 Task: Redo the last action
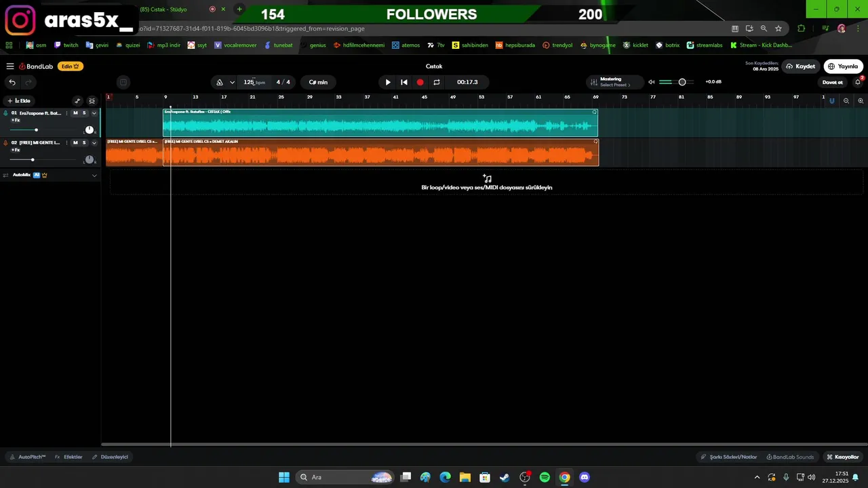tap(28, 82)
